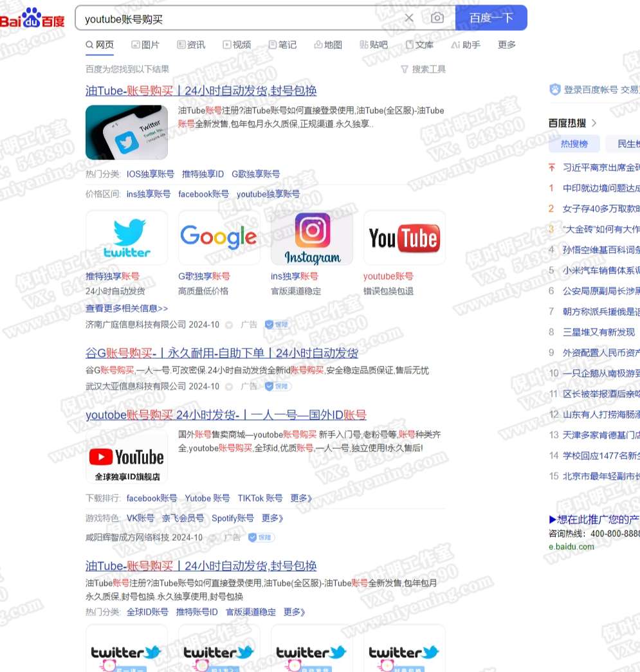640x672 pixels.
Task: Click the 保障 badge after 济南广庭信息科技
Action: (x=277, y=325)
